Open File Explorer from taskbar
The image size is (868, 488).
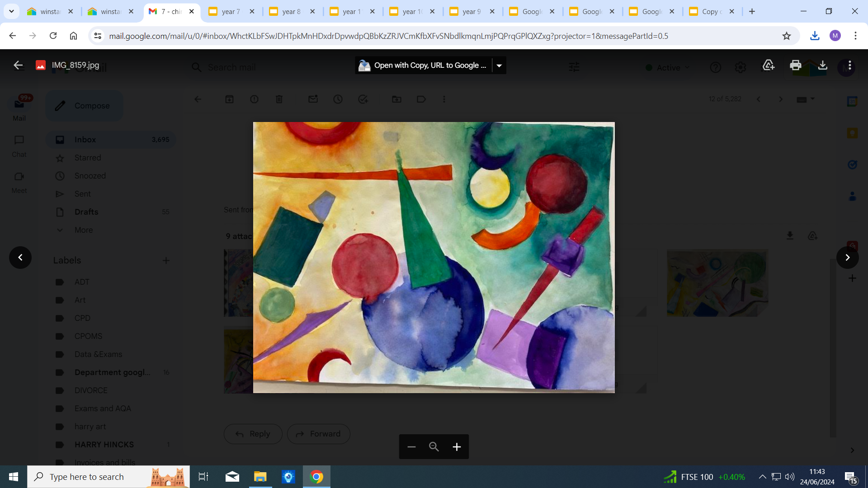coord(260,477)
